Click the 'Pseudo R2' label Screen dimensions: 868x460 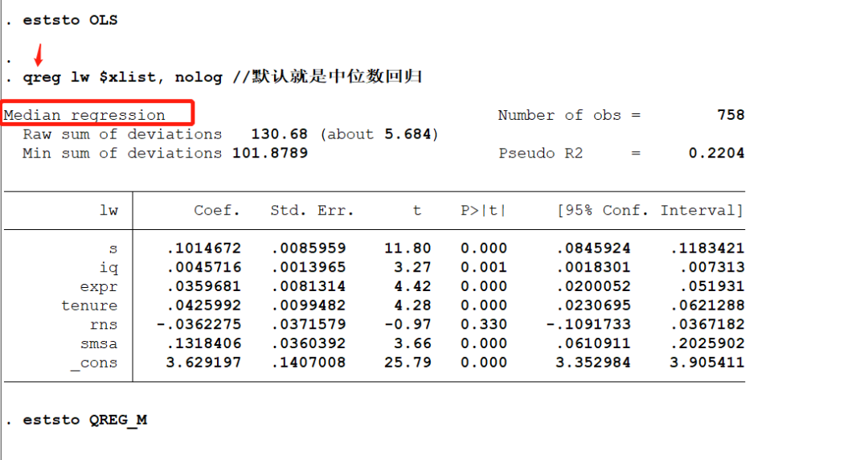coord(541,154)
